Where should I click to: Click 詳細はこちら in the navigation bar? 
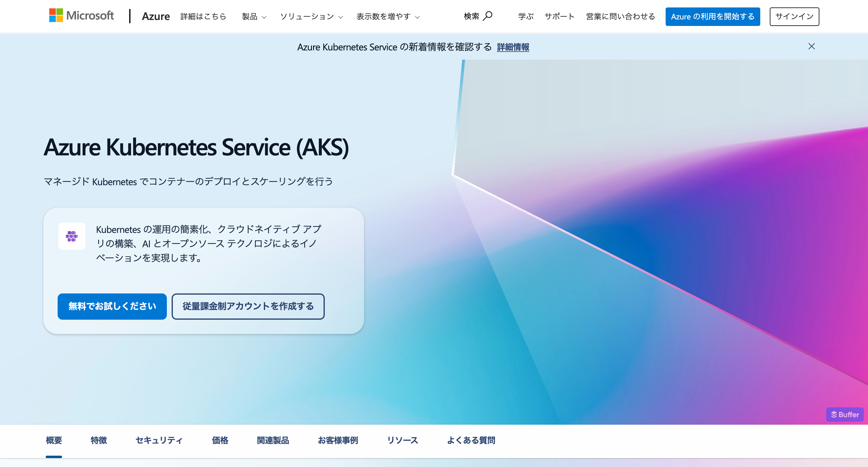pos(203,16)
